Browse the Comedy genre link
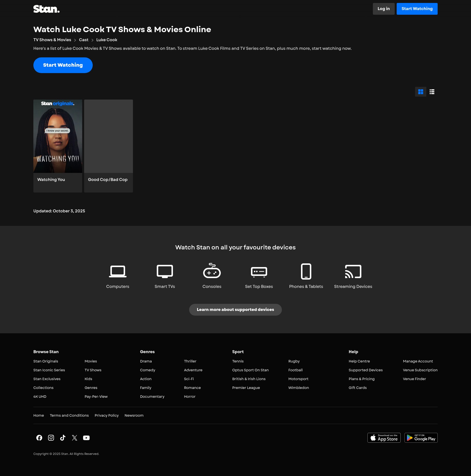471x476 pixels. click(x=148, y=370)
